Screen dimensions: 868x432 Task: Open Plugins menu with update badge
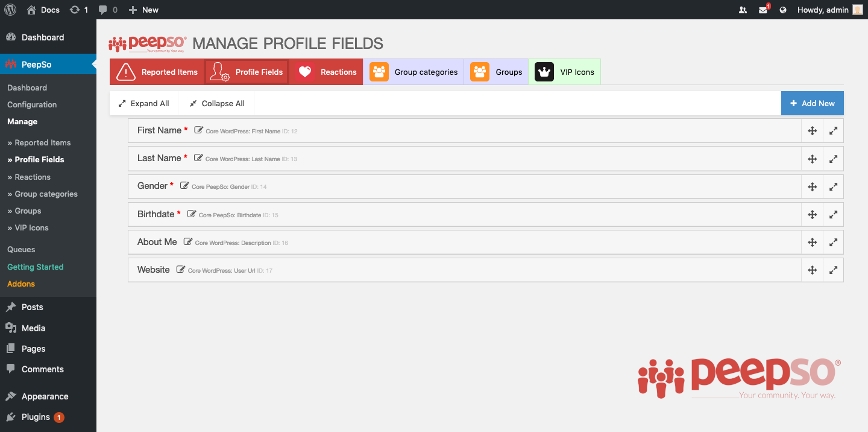point(48,417)
